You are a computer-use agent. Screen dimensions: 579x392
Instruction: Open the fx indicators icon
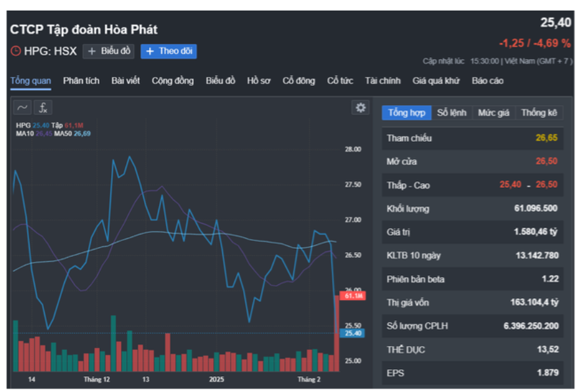click(x=43, y=108)
